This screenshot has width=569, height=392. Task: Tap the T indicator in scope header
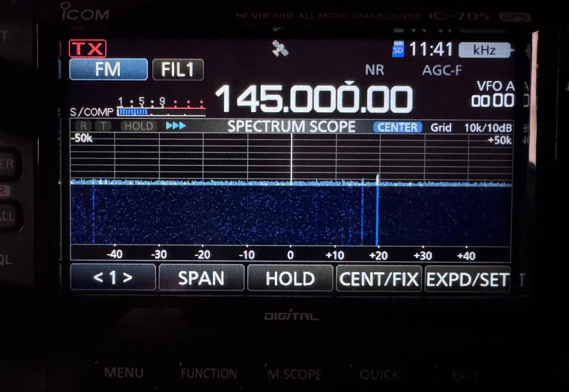point(102,126)
